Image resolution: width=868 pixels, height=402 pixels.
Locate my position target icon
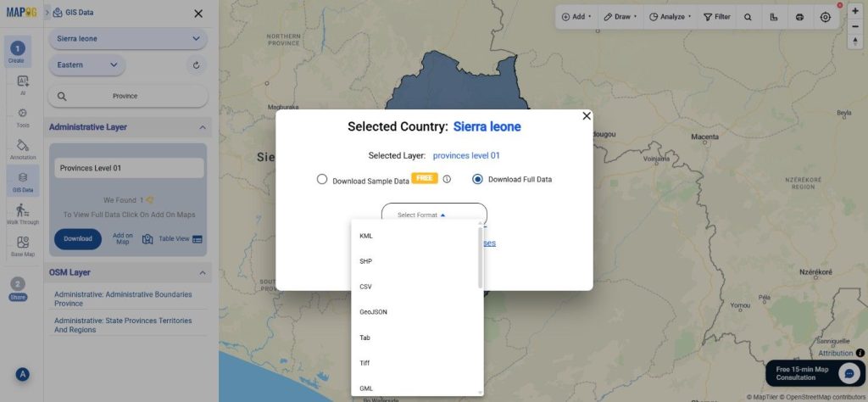point(826,17)
